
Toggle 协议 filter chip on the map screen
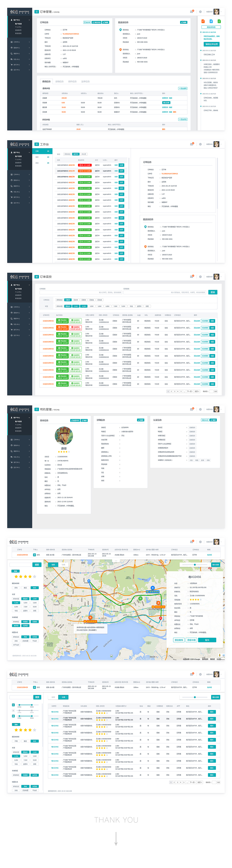tap(34, 588)
